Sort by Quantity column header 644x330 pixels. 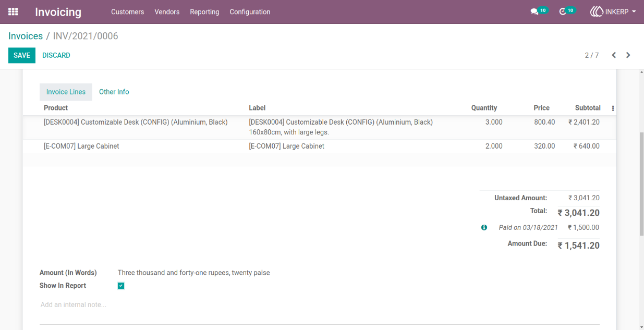pos(484,108)
